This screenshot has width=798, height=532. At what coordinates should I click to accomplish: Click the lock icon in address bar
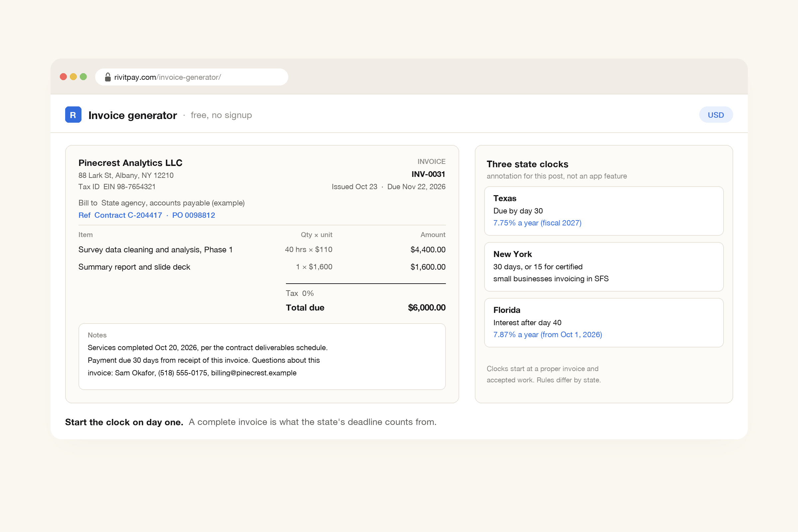[107, 77]
